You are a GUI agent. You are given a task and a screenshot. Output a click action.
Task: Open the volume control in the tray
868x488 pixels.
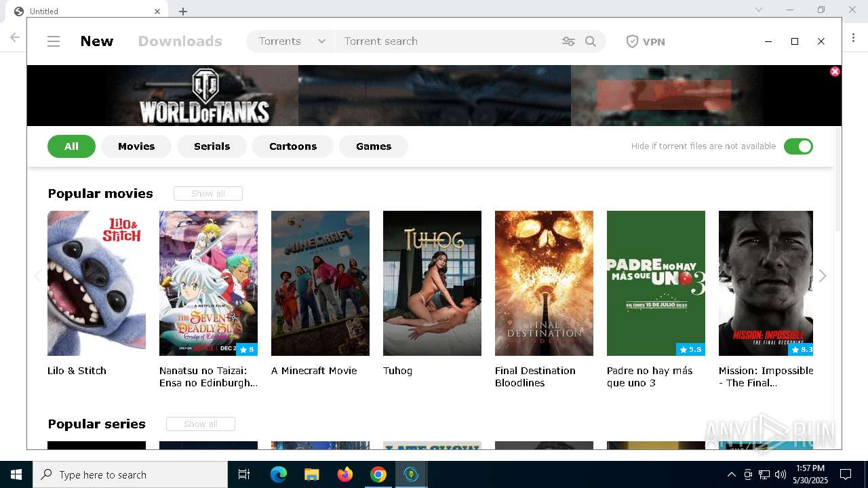coord(780,474)
